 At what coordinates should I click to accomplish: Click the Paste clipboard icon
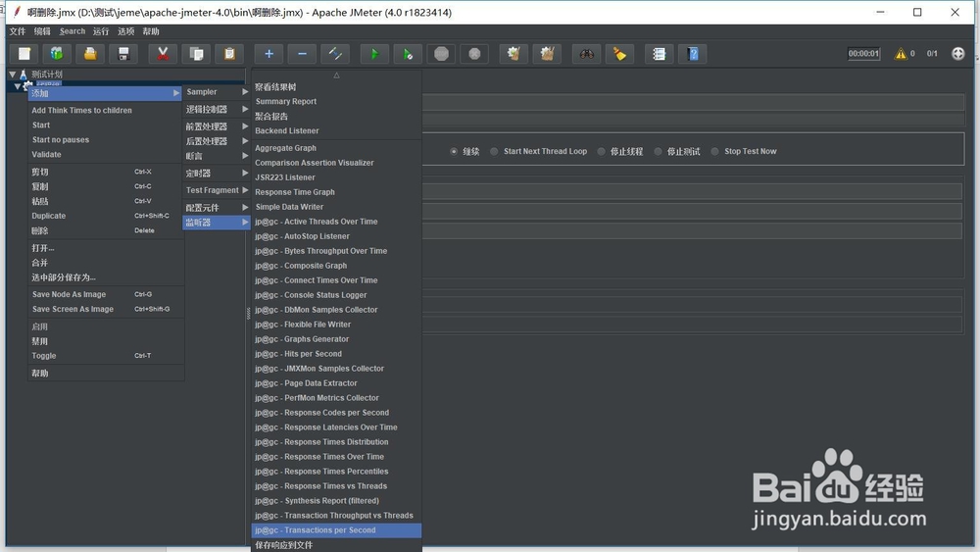point(229,54)
